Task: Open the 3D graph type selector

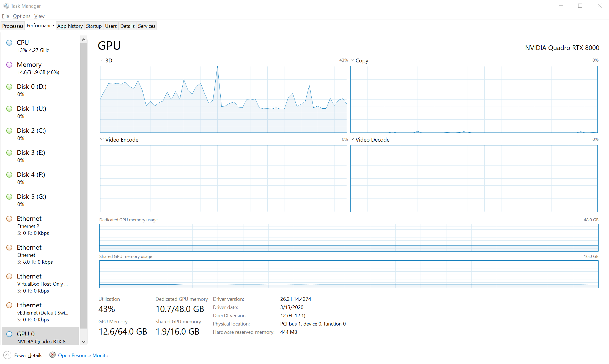Action: point(101,60)
